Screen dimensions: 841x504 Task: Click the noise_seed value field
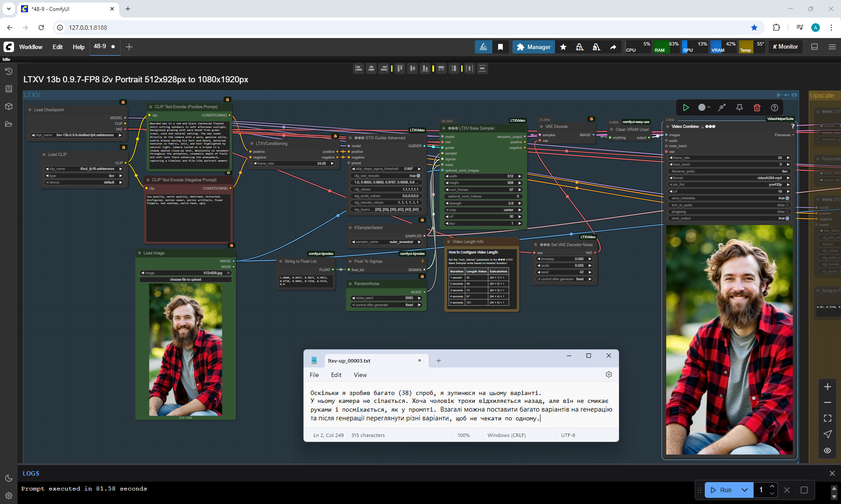tap(386, 298)
